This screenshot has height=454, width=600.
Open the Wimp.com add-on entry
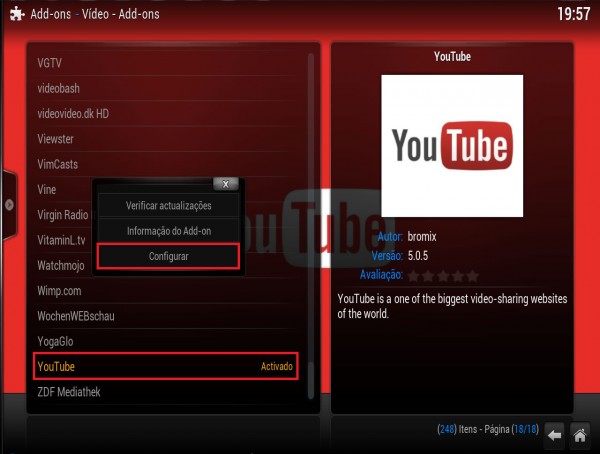point(165,291)
